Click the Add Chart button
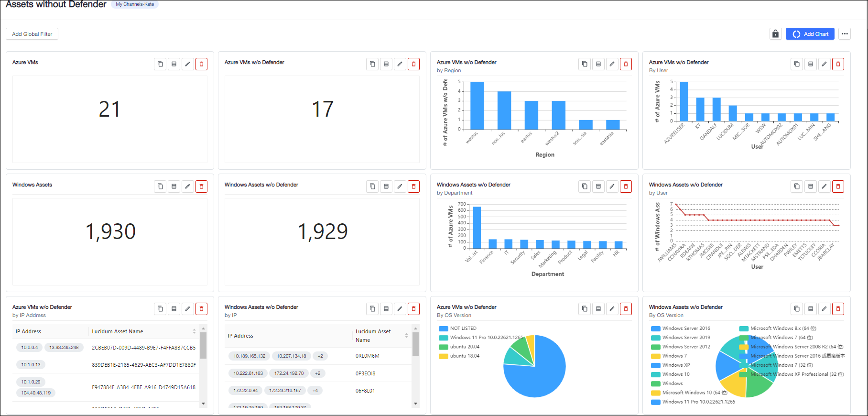This screenshot has width=868, height=416. tap(810, 34)
